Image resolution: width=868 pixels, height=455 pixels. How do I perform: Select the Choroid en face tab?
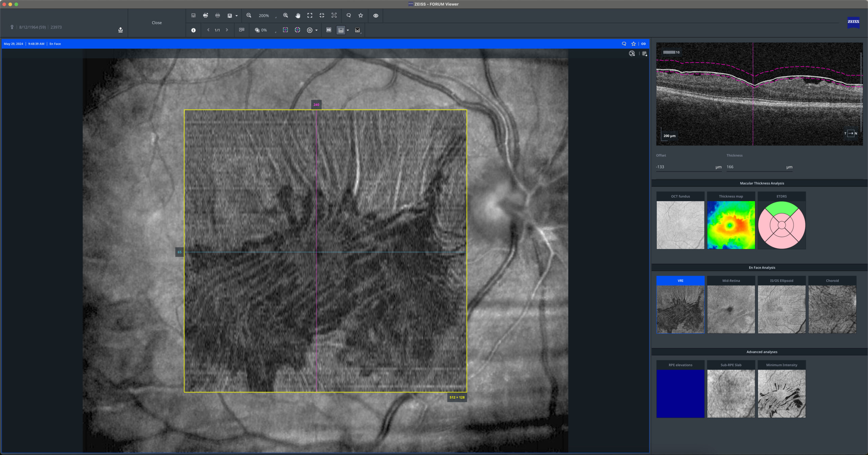[x=832, y=305]
